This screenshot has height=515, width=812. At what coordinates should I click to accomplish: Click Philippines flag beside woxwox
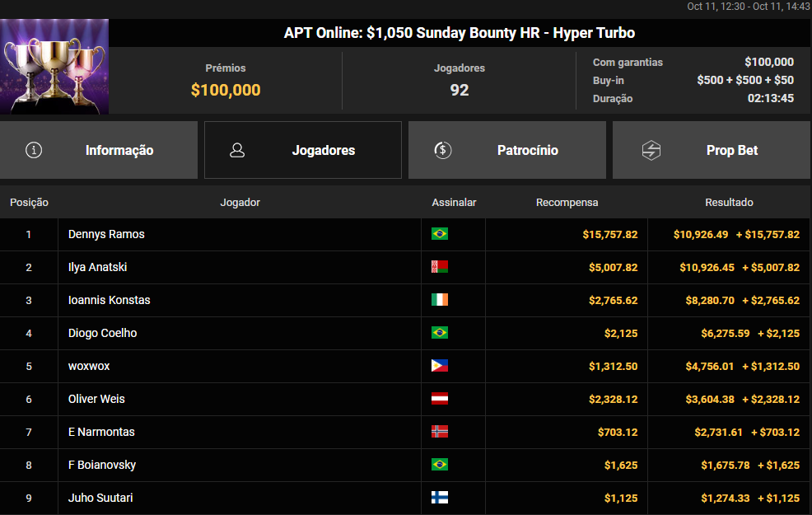point(440,366)
